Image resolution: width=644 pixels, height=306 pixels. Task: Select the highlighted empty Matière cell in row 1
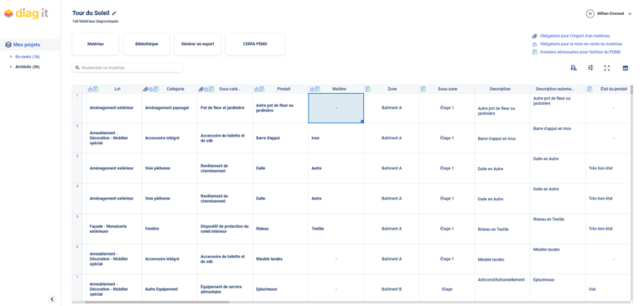coord(336,108)
